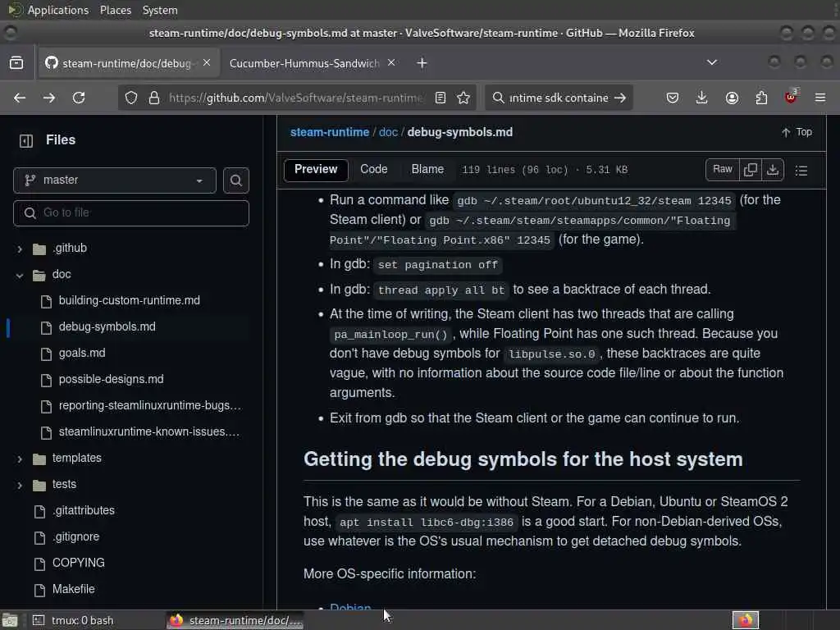Open reporting-steamlinuxruntime-bugs file

pyautogui.click(x=149, y=405)
